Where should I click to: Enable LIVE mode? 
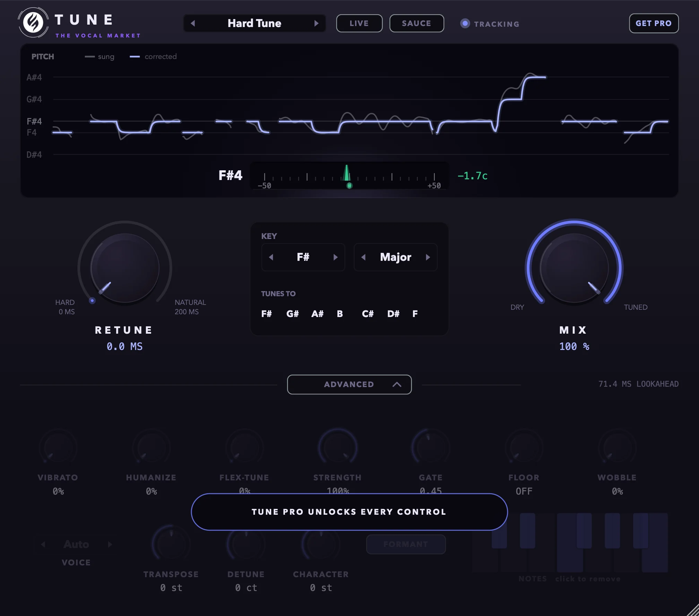(359, 23)
